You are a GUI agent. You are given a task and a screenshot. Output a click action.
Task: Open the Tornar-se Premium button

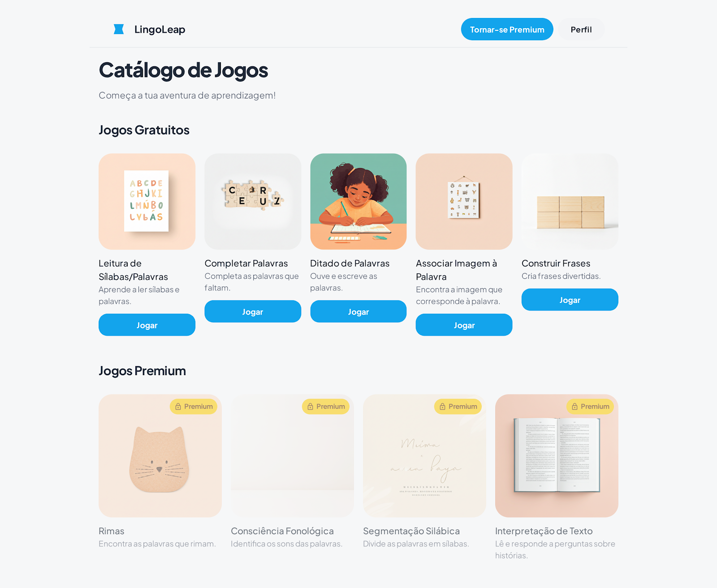[507, 29]
